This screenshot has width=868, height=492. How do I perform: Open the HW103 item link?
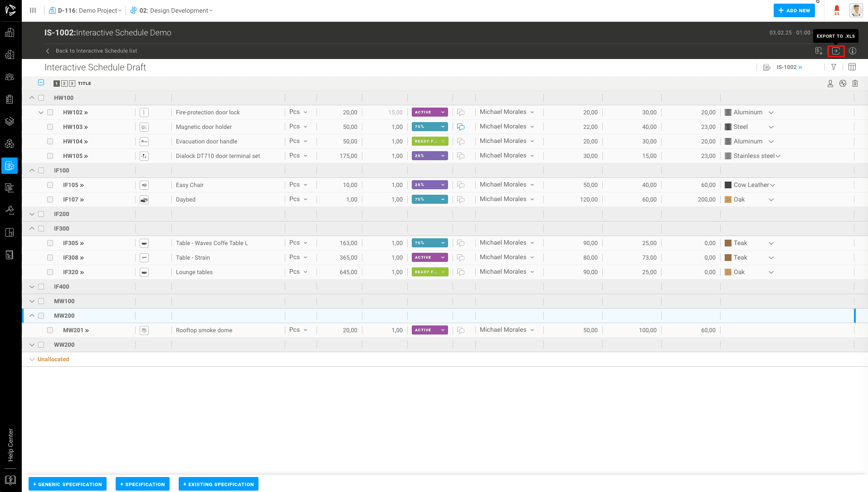tap(75, 127)
